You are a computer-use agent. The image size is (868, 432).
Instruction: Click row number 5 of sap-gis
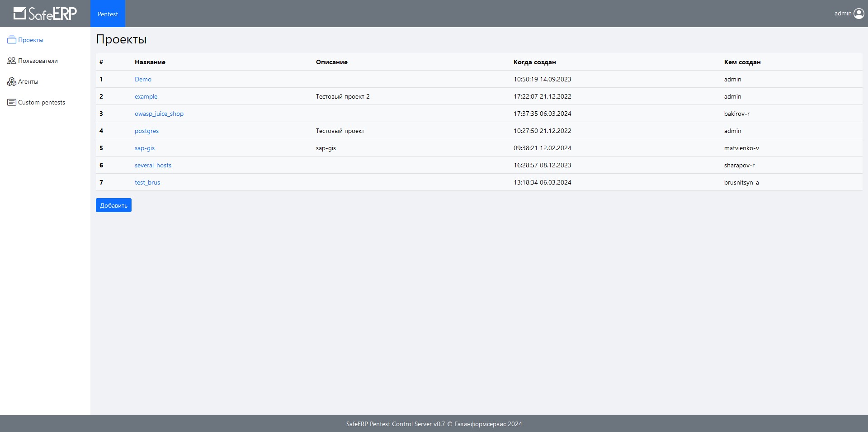(101, 148)
